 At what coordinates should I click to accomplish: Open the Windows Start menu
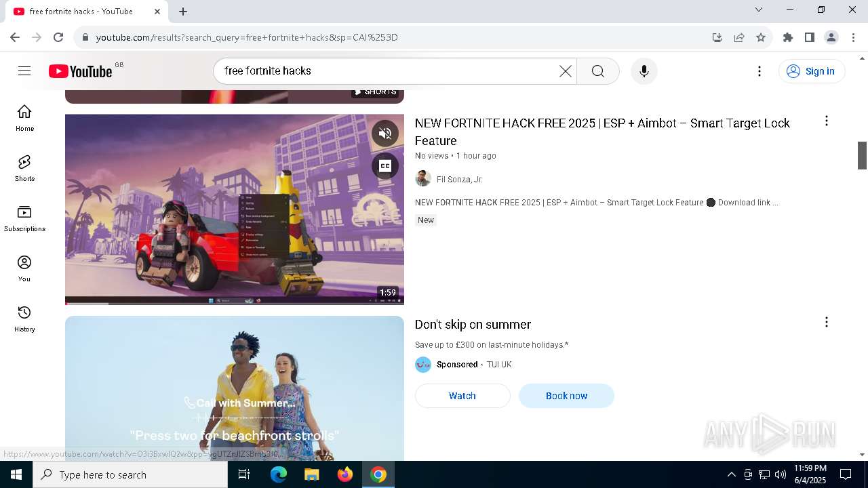[16, 474]
